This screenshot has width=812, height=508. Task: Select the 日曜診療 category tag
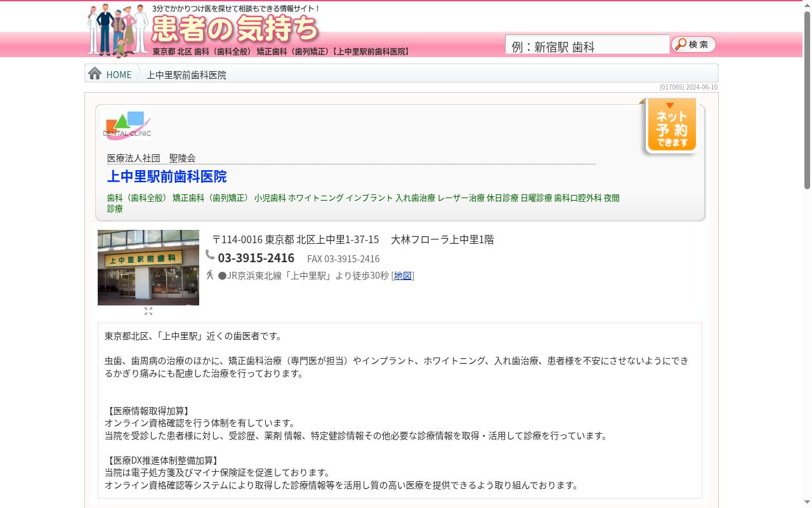tap(537, 198)
